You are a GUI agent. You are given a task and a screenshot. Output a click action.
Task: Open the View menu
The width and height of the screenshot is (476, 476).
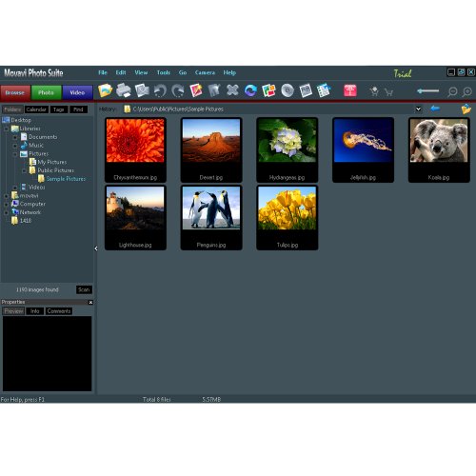[141, 72]
